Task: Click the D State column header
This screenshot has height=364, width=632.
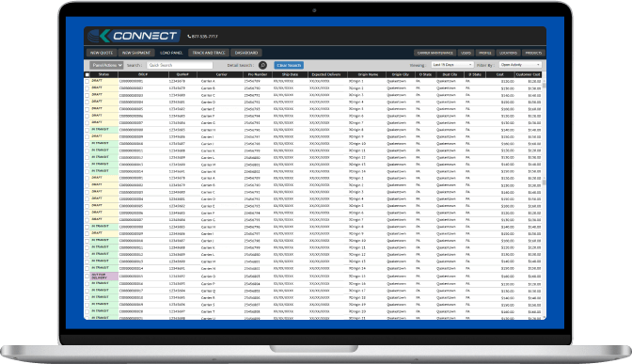Action: (475, 74)
